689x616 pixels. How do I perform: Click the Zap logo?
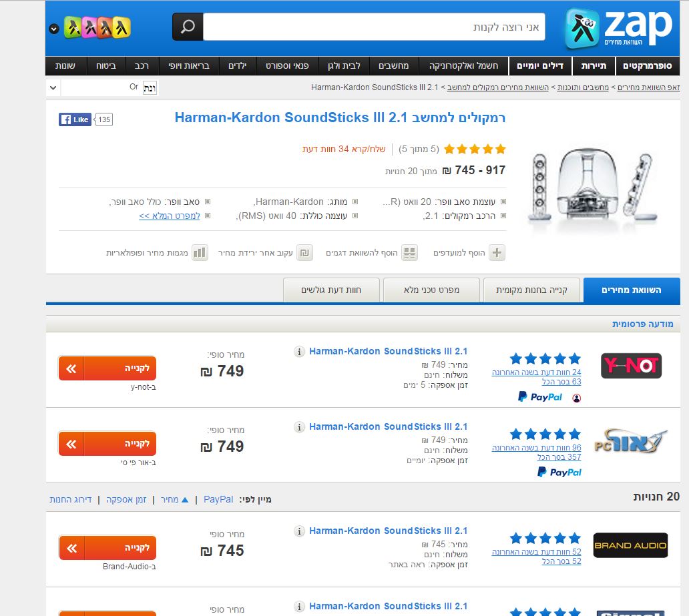tap(619, 28)
